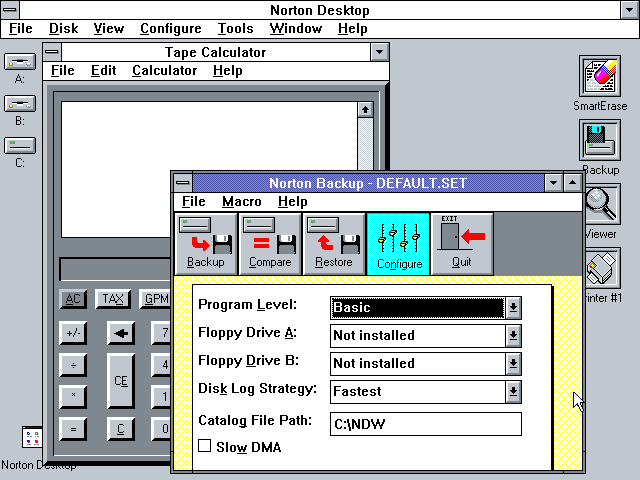Click the Program Level Basic selection field

tap(418, 307)
